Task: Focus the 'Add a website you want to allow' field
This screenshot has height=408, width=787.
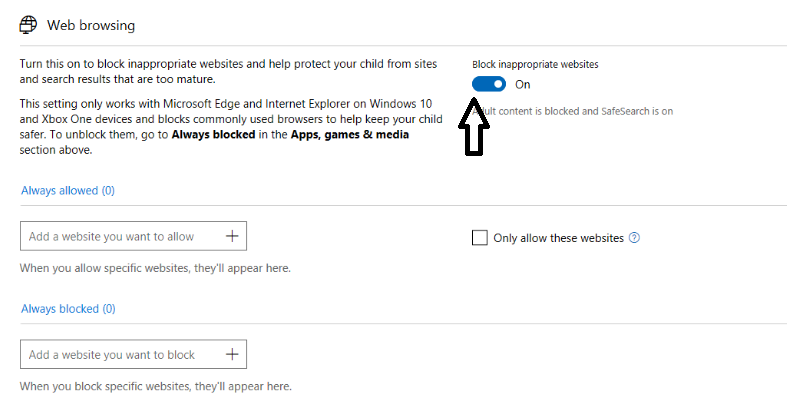Action: coord(120,236)
